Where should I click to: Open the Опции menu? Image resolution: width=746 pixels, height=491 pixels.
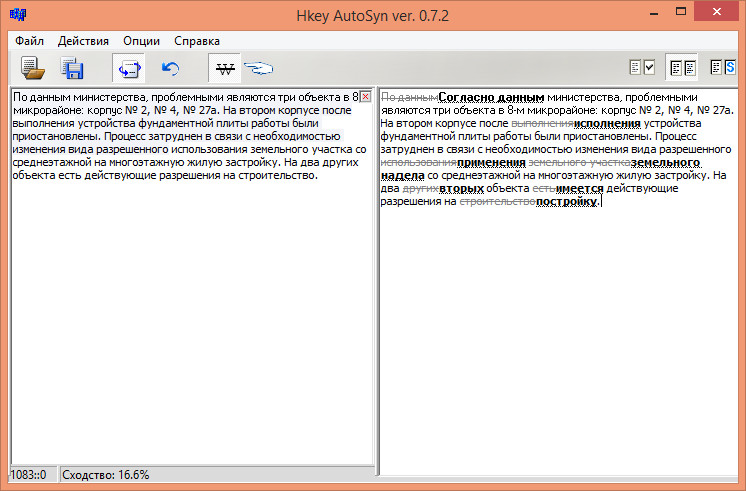[x=141, y=41]
